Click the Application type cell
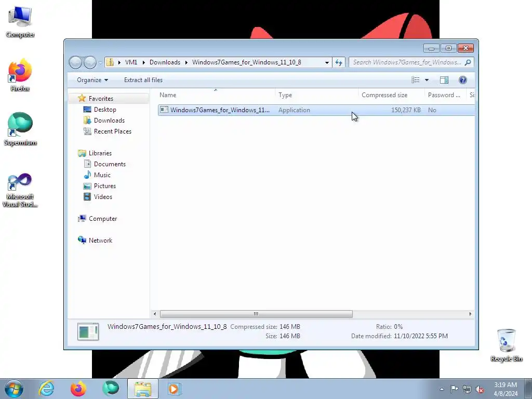This screenshot has width=532, height=399. click(x=294, y=110)
